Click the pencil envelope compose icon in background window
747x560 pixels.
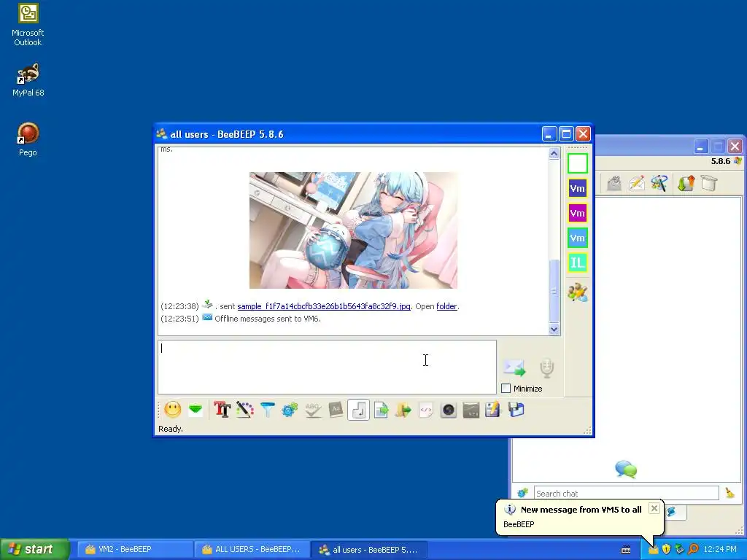[636, 183]
